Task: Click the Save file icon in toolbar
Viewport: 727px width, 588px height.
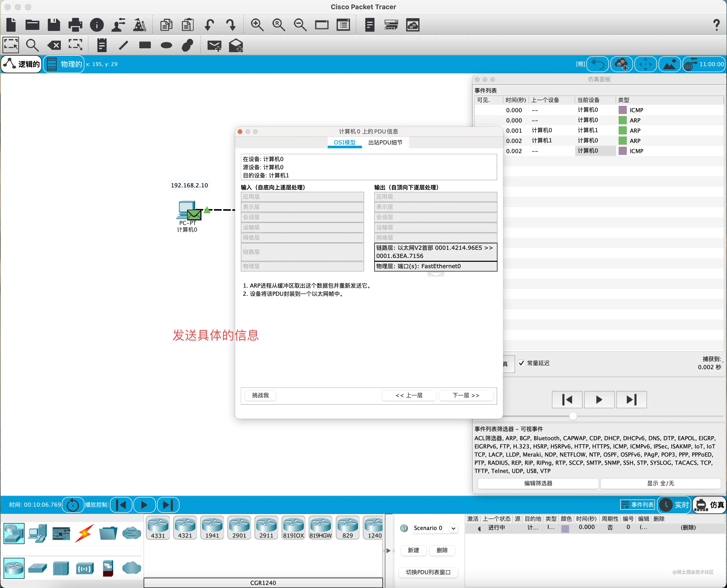Action: [53, 25]
